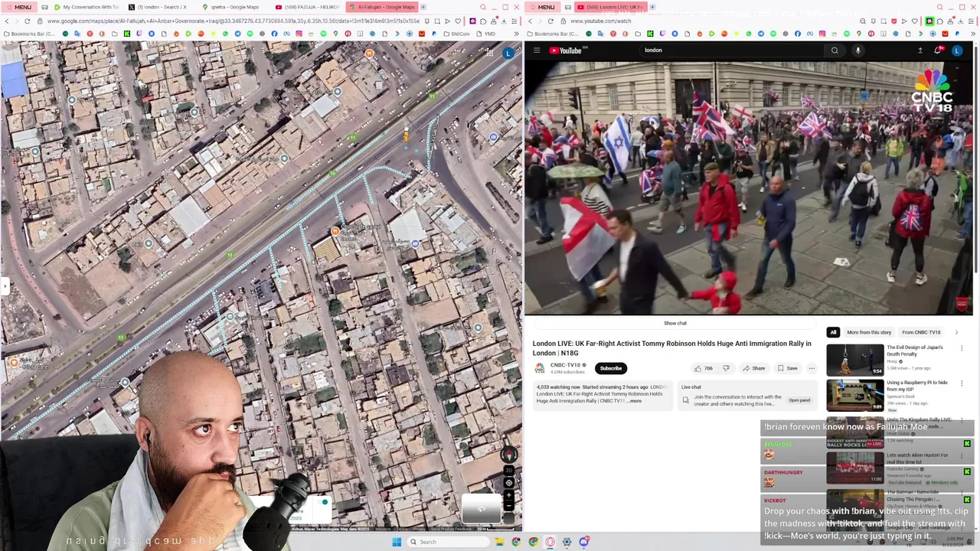This screenshot has width=980, height=551.
Task: Open Google account avatar on Maps
Action: [x=508, y=53]
